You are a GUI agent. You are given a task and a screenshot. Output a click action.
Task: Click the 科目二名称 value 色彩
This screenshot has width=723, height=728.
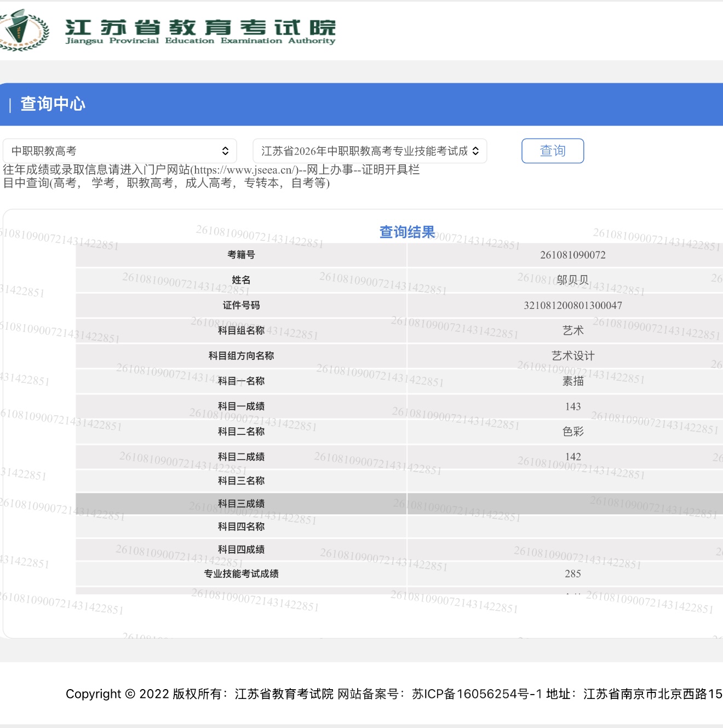coord(573,432)
